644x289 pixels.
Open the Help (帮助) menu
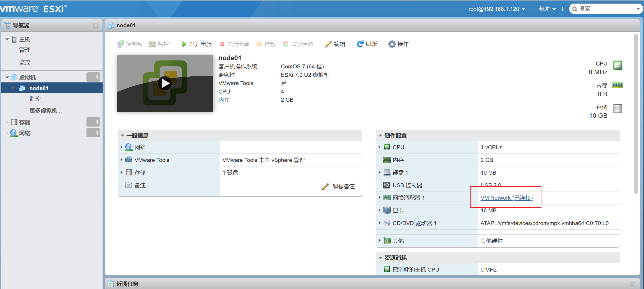click(x=547, y=9)
